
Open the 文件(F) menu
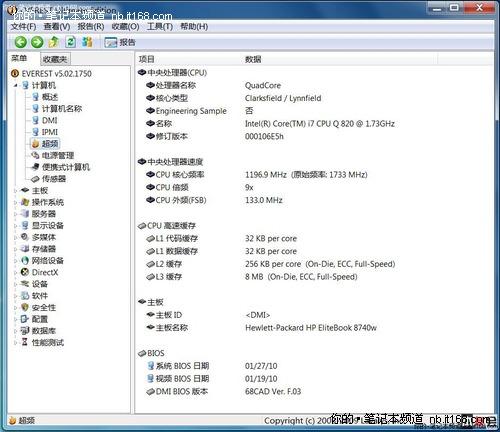(x=23, y=26)
